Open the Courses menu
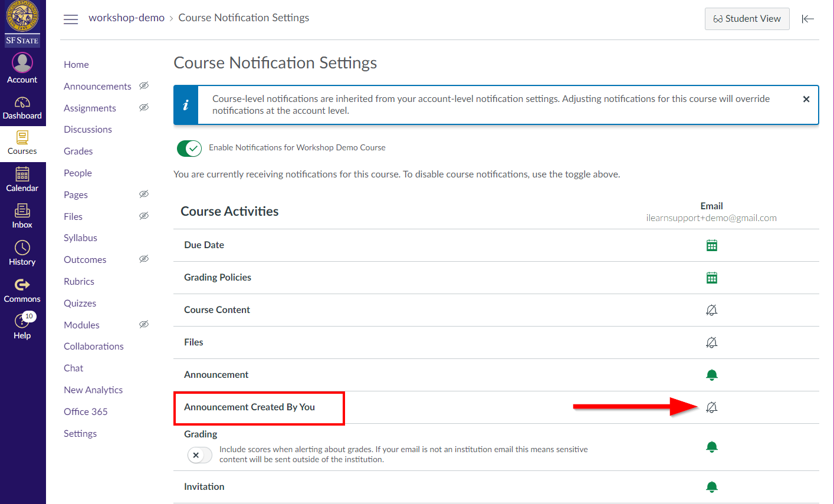The height and width of the screenshot is (504, 834). point(22,143)
